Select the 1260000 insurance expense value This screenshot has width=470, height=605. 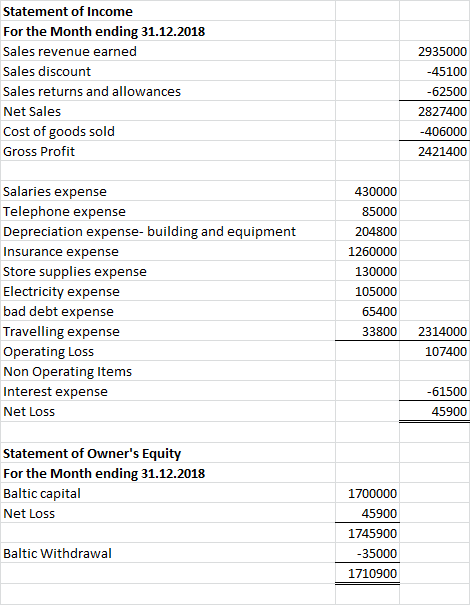tap(367, 251)
